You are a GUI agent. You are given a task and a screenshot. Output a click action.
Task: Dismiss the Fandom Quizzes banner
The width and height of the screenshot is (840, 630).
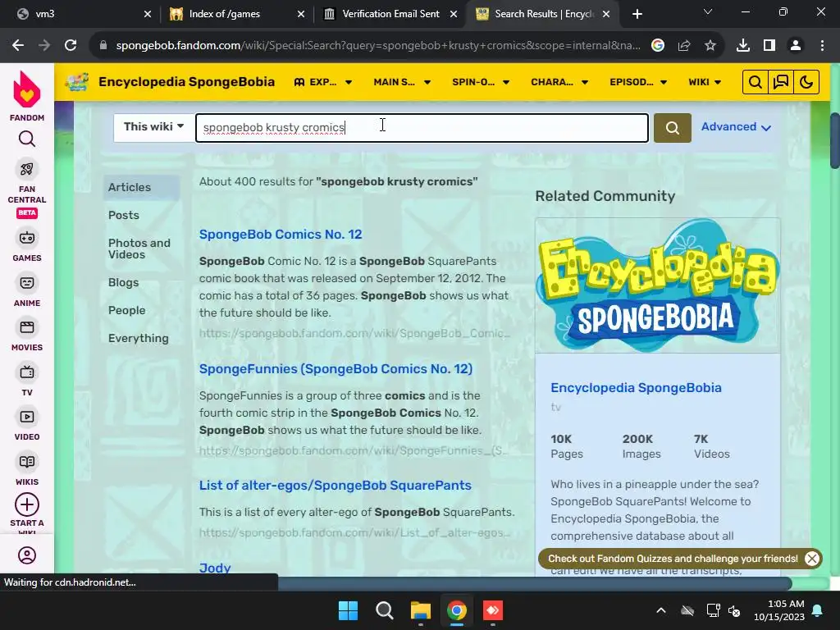(x=811, y=559)
